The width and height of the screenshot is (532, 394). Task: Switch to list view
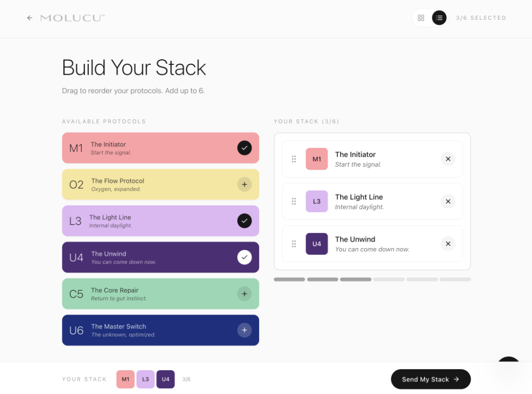pyautogui.click(x=439, y=18)
